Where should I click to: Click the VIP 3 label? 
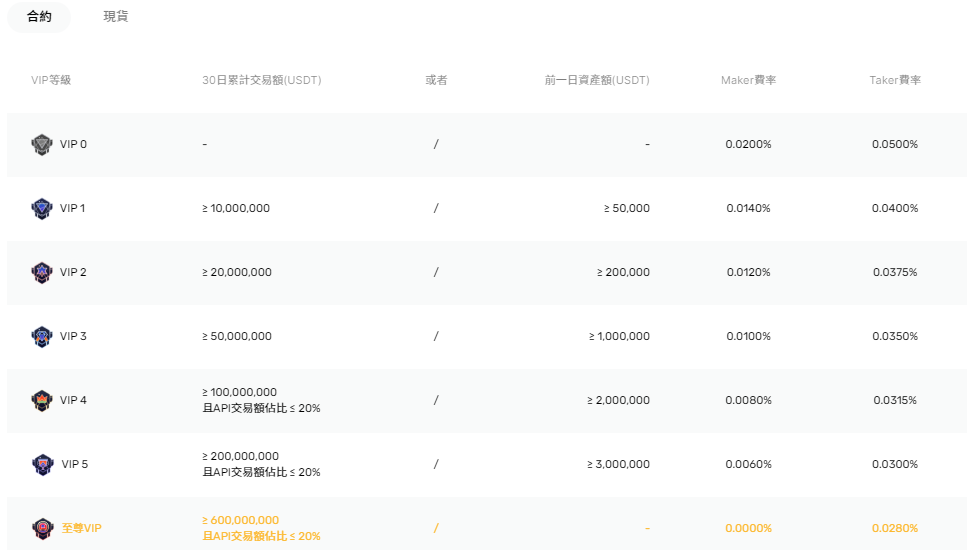(x=73, y=336)
